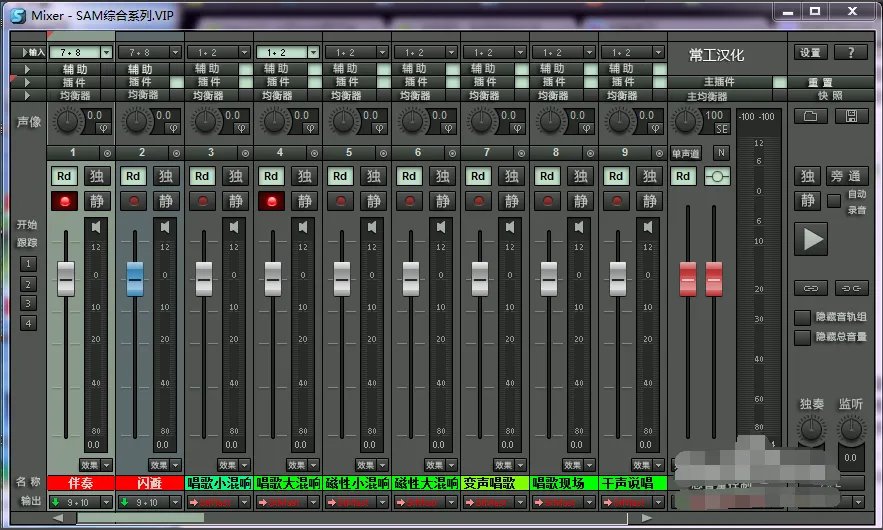Screen dimensions: 883x530
Task: Toggle phase invert on channel 1 pan
Action: click(x=104, y=128)
